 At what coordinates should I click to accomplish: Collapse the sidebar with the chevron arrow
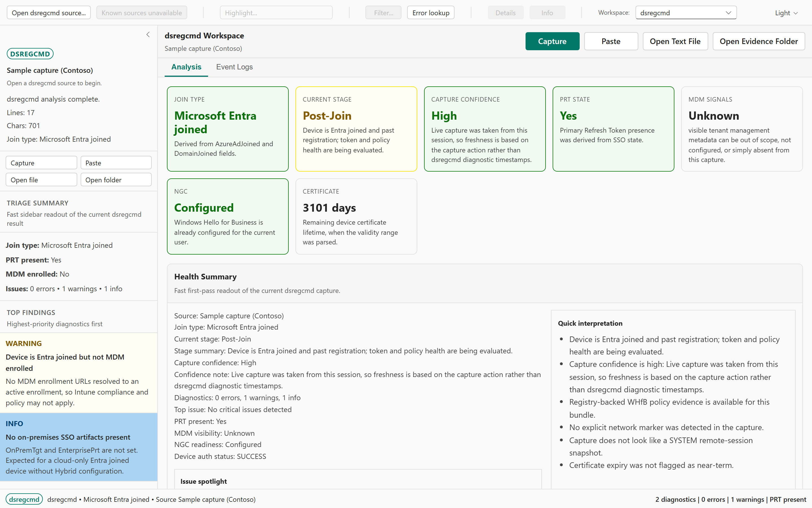148,35
